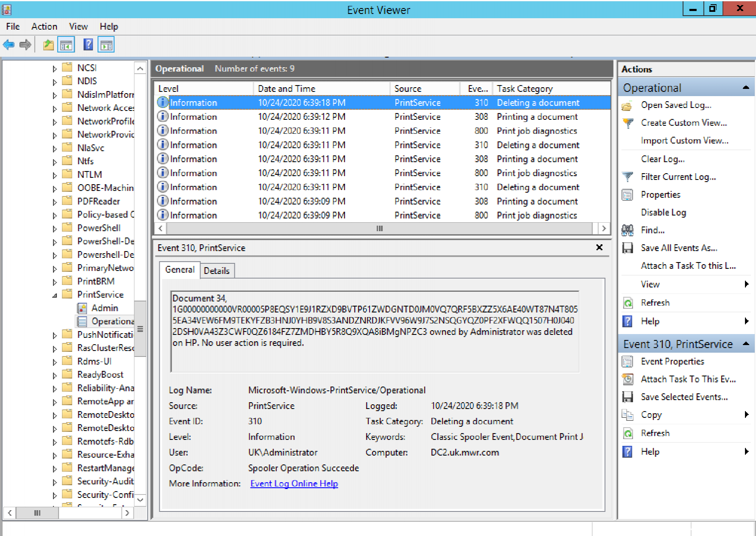
Task: Select the Admin log under PrintService
Action: pyautogui.click(x=105, y=308)
